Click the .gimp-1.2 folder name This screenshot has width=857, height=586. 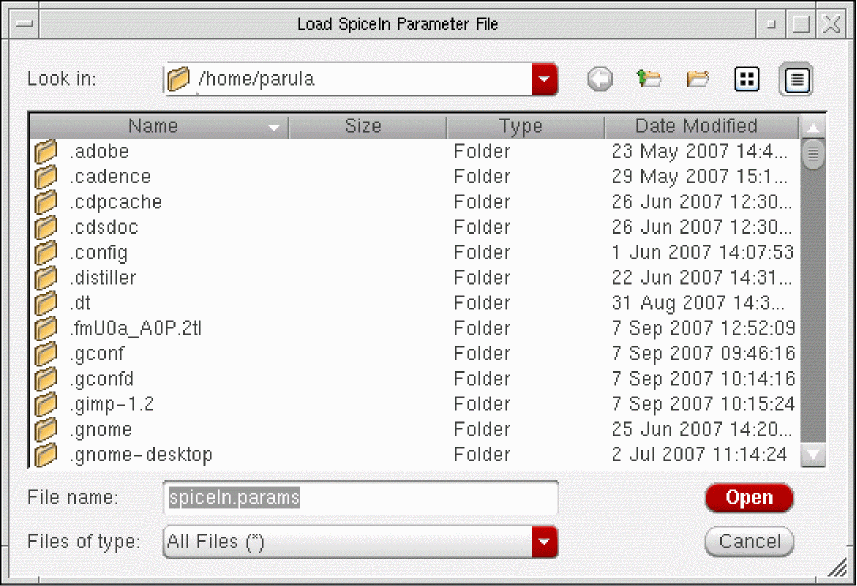[111, 404]
